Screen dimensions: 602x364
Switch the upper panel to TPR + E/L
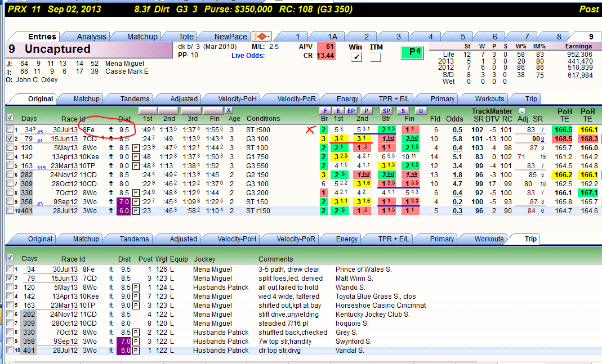pos(394,98)
